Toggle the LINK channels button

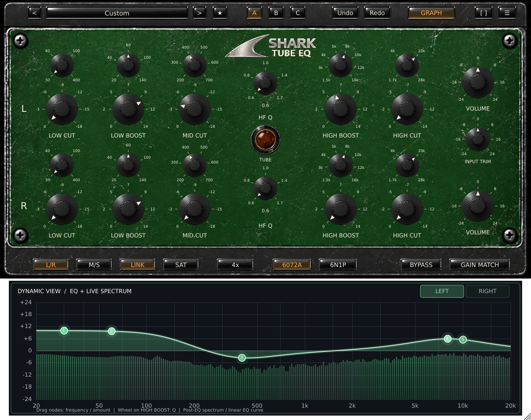(138, 264)
